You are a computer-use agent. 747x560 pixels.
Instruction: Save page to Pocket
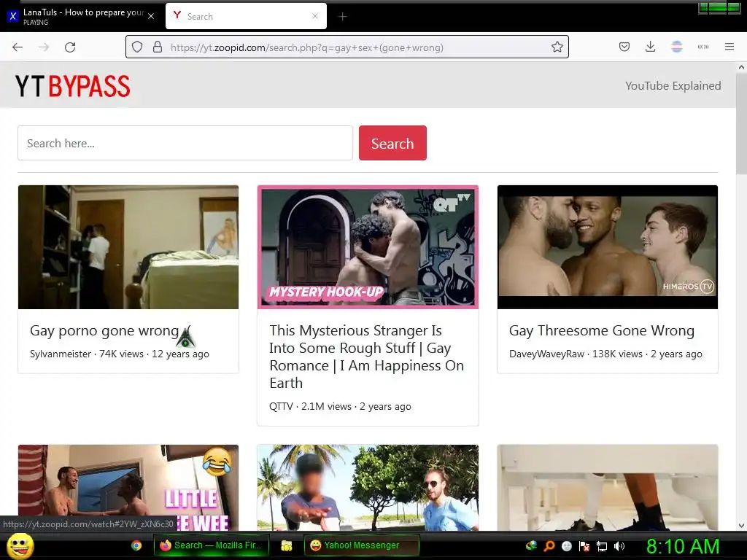tap(624, 47)
